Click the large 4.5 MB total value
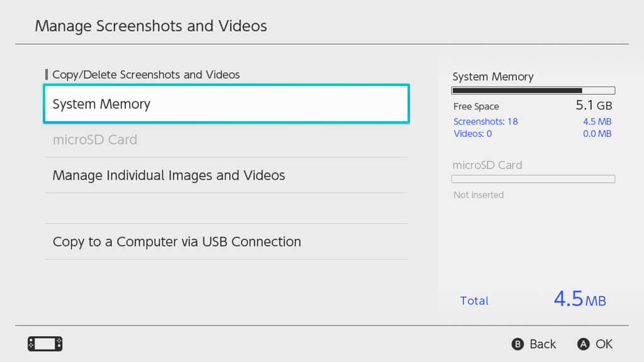This screenshot has height=362, width=644. point(579,299)
